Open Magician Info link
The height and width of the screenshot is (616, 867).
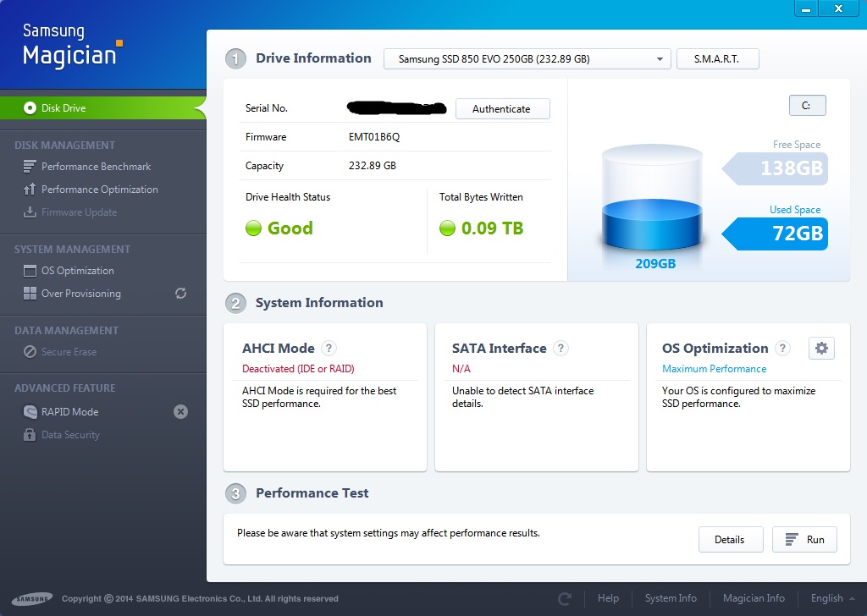[x=754, y=598]
